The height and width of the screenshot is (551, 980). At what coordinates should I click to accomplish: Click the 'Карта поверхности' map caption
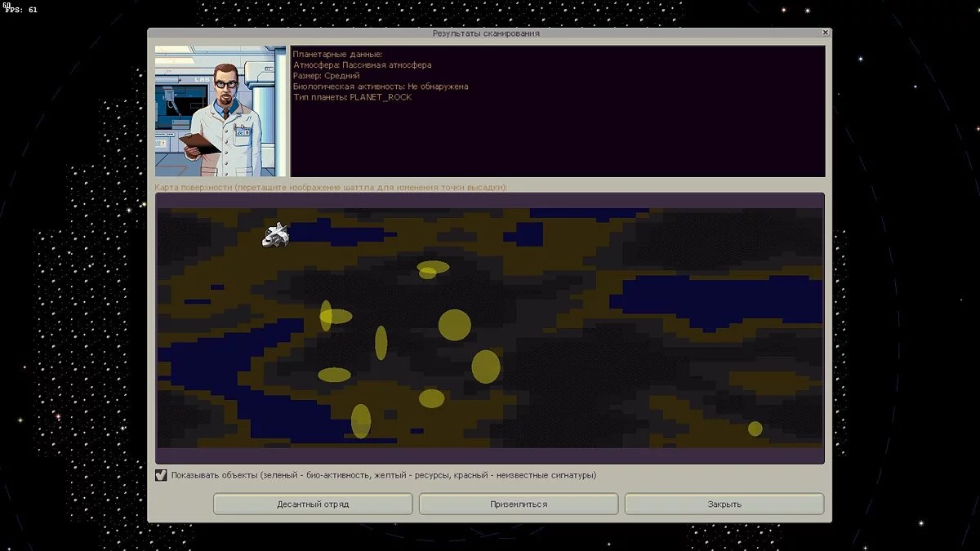tap(331, 187)
